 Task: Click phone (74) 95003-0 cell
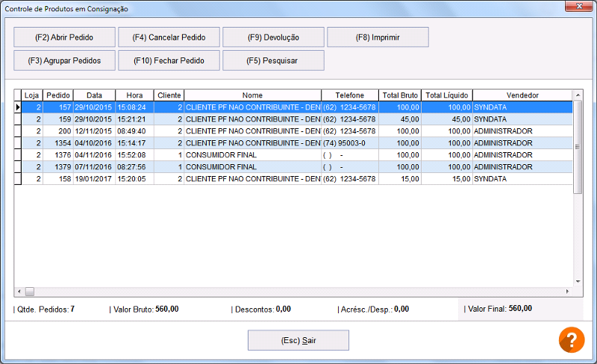coord(350,143)
